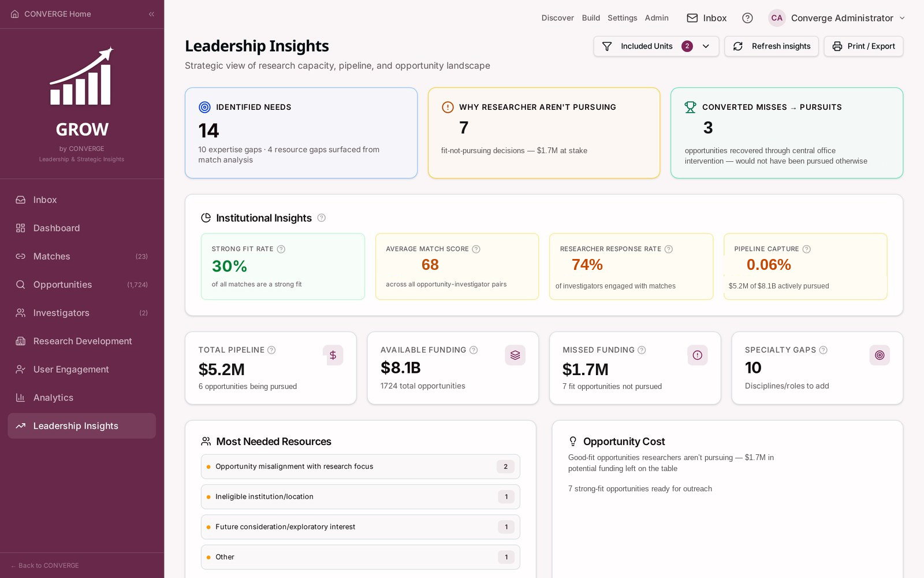Open the Included Units filter dropdown
The height and width of the screenshot is (578, 924).
656,46
